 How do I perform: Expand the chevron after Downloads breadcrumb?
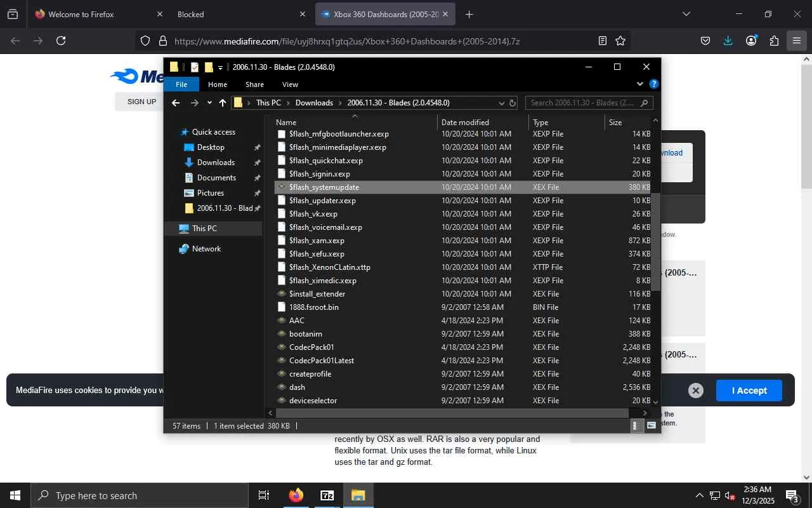340,103
